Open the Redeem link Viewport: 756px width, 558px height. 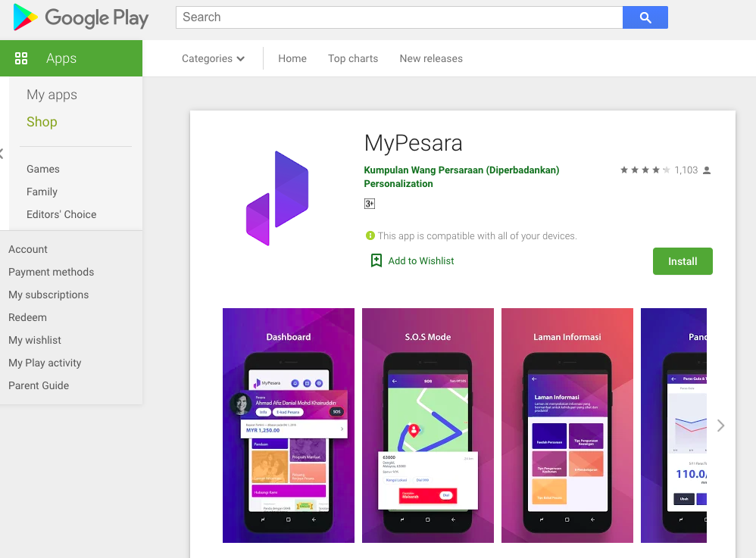[x=27, y=317]
